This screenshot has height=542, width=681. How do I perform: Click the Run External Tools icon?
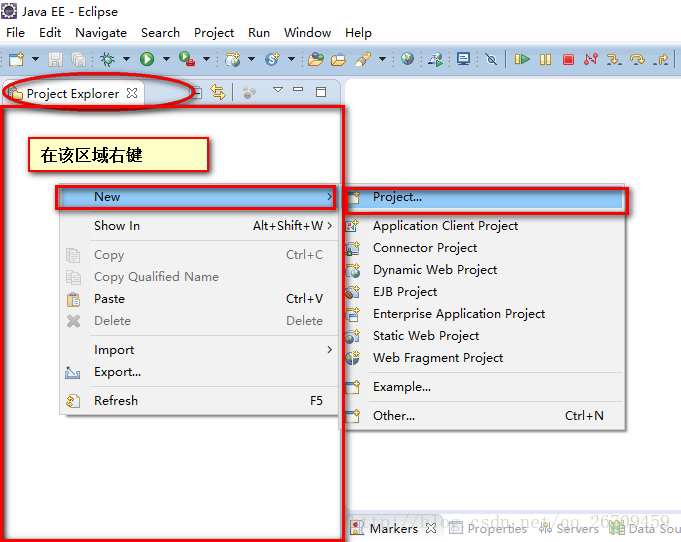(187, 59)
